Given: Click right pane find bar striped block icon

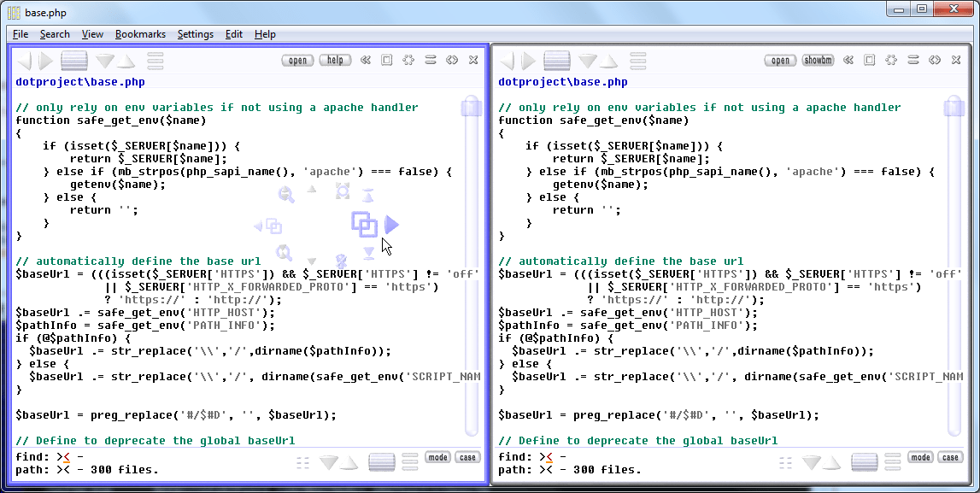Looking at the screenshot, I should [x=864, y=462].
